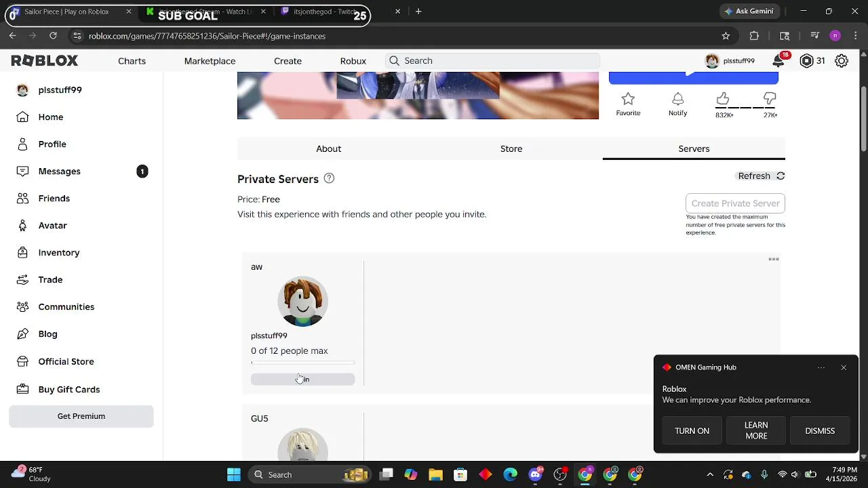Image resolution: width=868 pixels, height=488 pixels.
Task: Open the Home sidebar icon
Action: coord(22,117)
